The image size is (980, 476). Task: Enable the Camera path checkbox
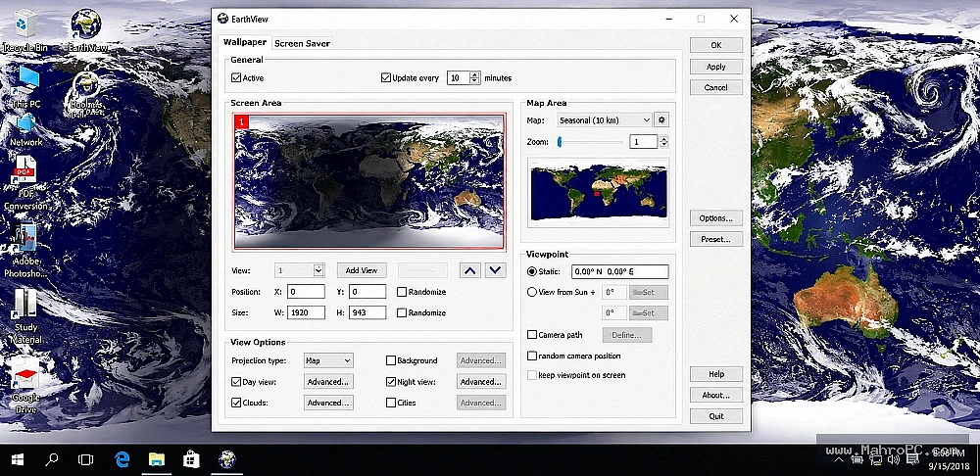[x=532, y=335]
